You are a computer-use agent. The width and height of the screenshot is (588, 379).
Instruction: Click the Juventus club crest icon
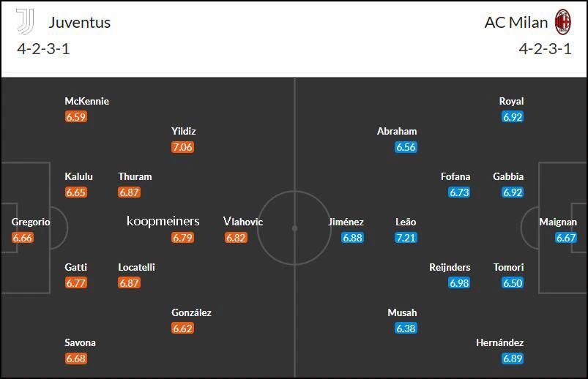[25, 22]
